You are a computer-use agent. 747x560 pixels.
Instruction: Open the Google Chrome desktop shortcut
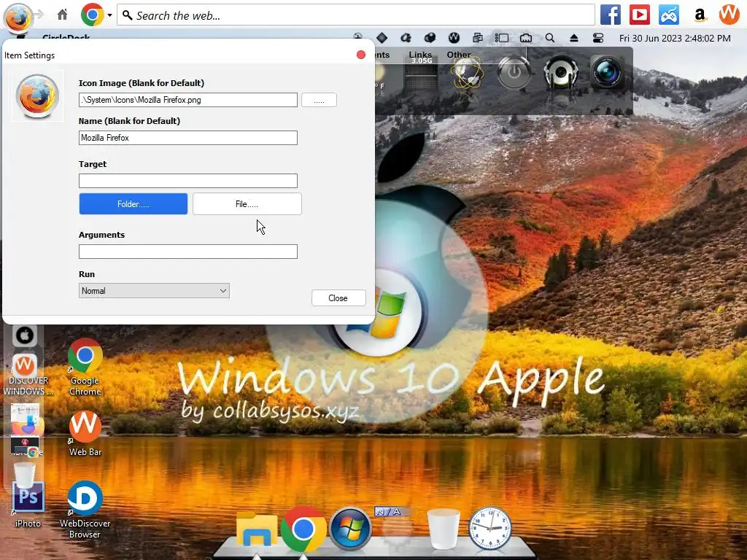85,367
